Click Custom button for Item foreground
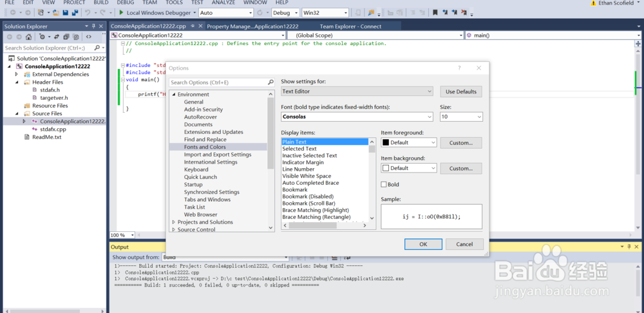The height and width of the screenshot is (313, 644). point(461,142)
